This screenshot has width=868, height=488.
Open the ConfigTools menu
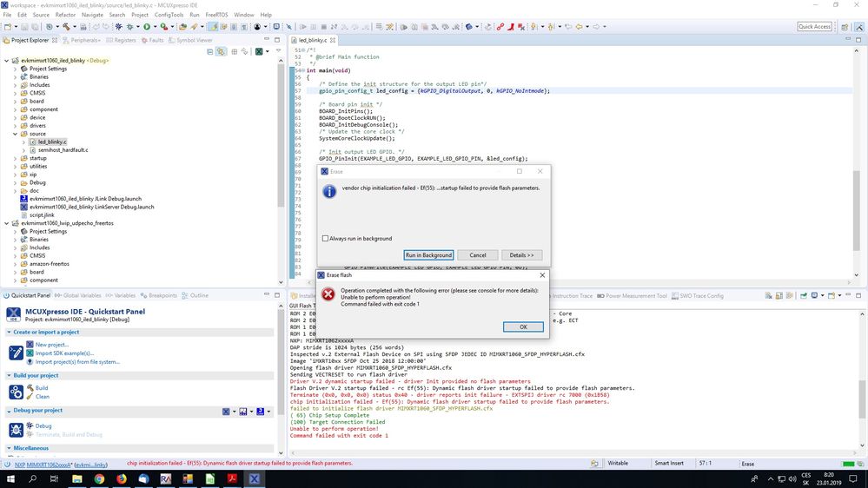(x=169, y=15)
